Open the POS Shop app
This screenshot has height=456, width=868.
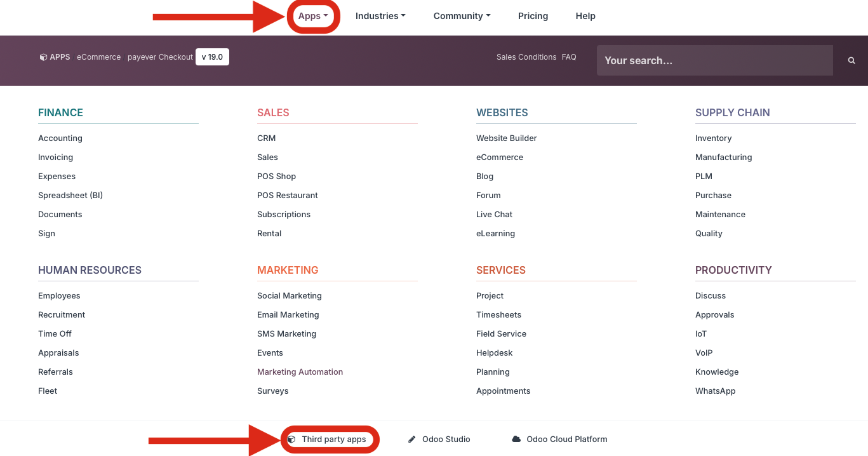click(x=276, y=176)
